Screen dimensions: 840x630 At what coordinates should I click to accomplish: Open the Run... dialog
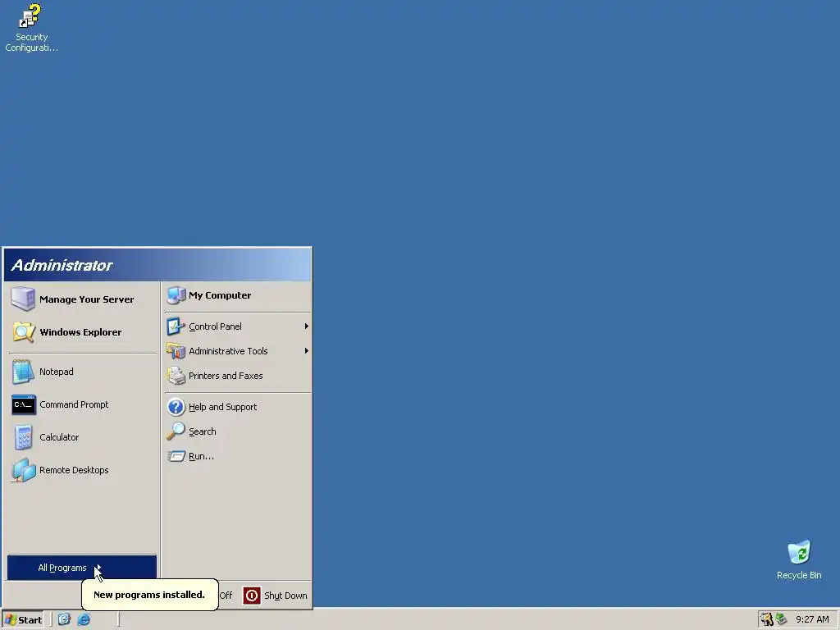[x=237, y=456]
